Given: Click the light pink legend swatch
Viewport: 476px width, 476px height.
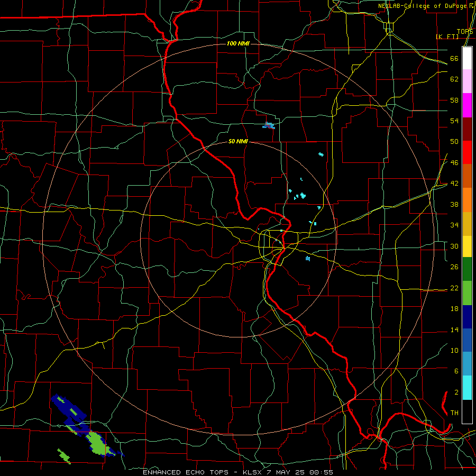Looking at the screenshot, I should click(467, 81).
